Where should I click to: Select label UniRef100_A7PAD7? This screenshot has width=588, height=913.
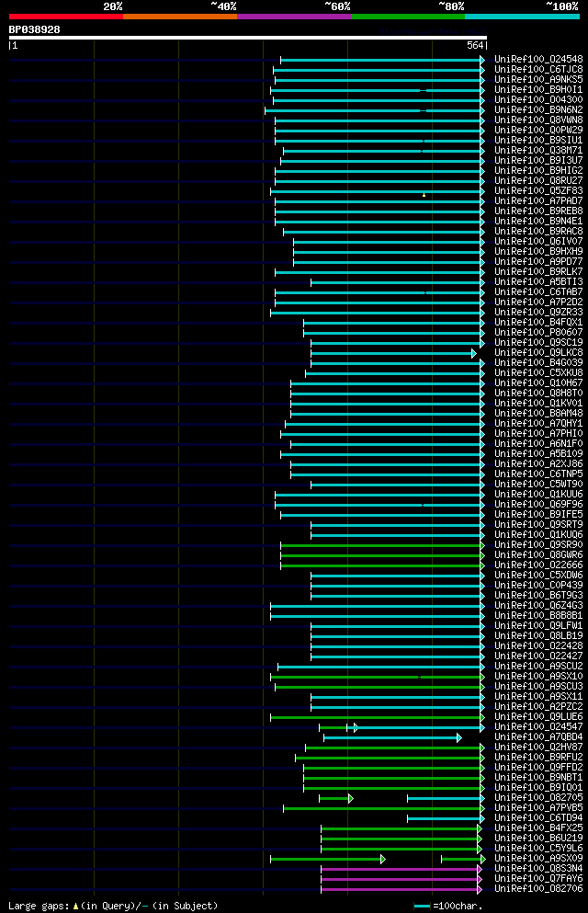click(x=538, y=200)
